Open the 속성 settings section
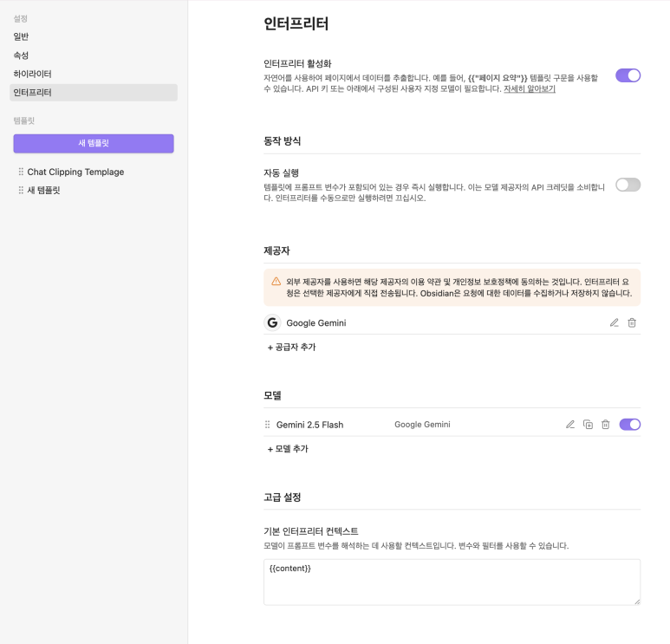The height and width of the screenshot is (644, 670). point(21,55)
